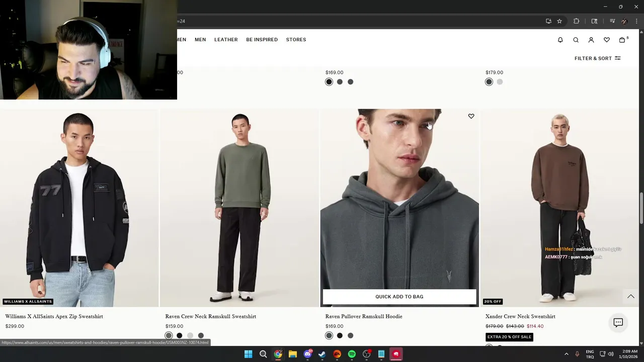Open the shopping bag with 5 items

pos(623,40)
